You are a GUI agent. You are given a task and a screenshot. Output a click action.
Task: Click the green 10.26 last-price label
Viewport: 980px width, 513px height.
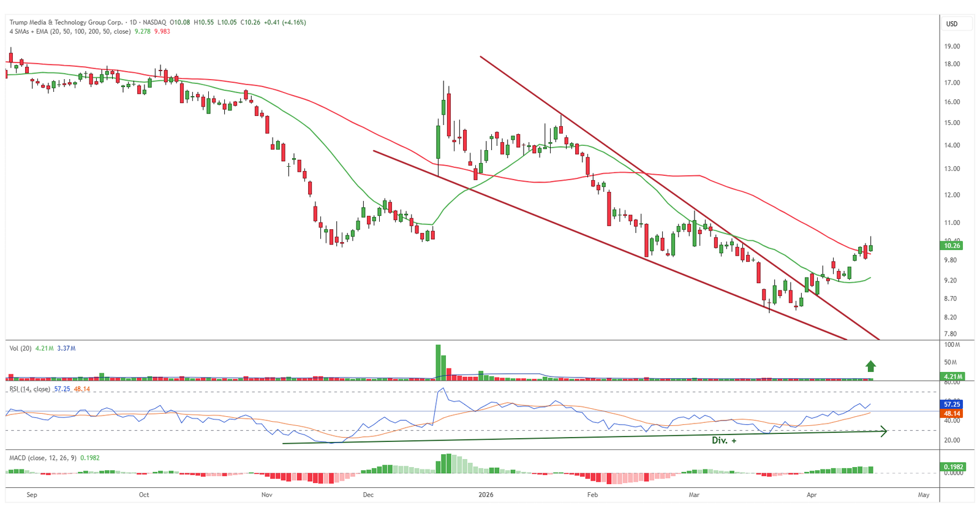(952, 246)
